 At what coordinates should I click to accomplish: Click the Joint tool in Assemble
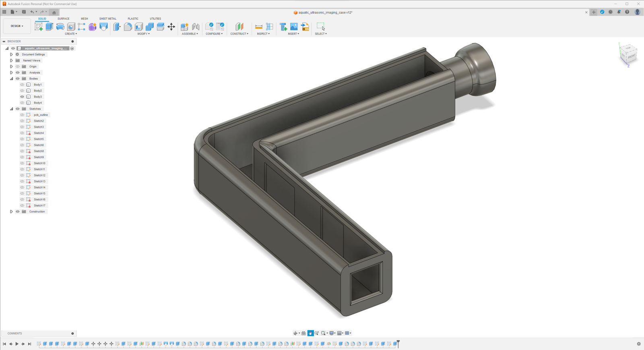[x=196, y=27]
